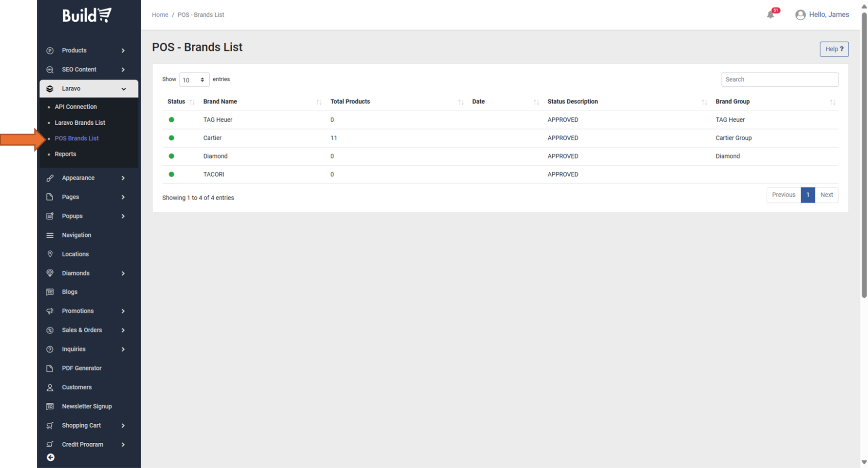
Task: Click the user profile avatar icon
Action: 800,15
